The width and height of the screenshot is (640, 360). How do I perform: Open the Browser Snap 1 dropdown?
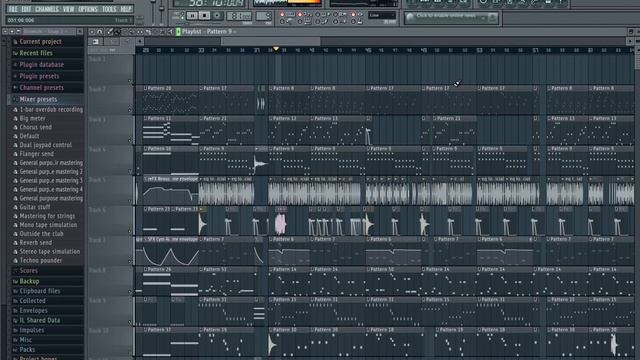(49, 31)
